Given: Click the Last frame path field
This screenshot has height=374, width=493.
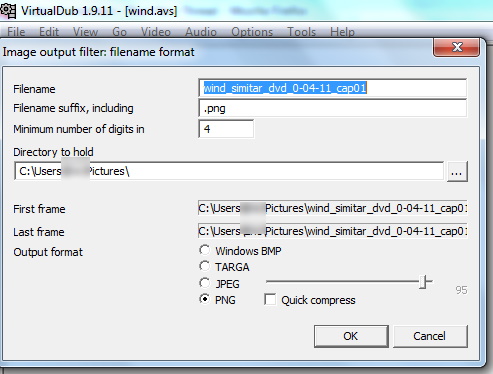Looking at the screenshot, I should [x=333, y=231].
